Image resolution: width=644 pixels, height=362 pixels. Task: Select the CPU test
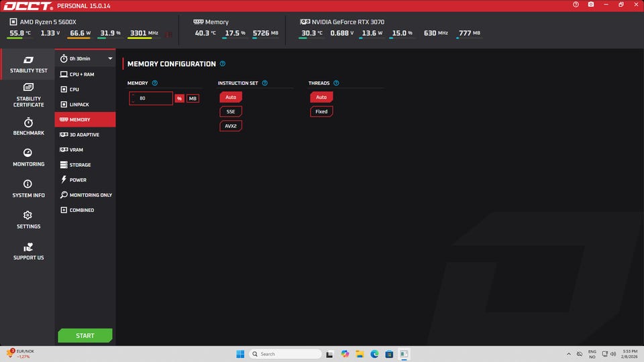(85, 89)
